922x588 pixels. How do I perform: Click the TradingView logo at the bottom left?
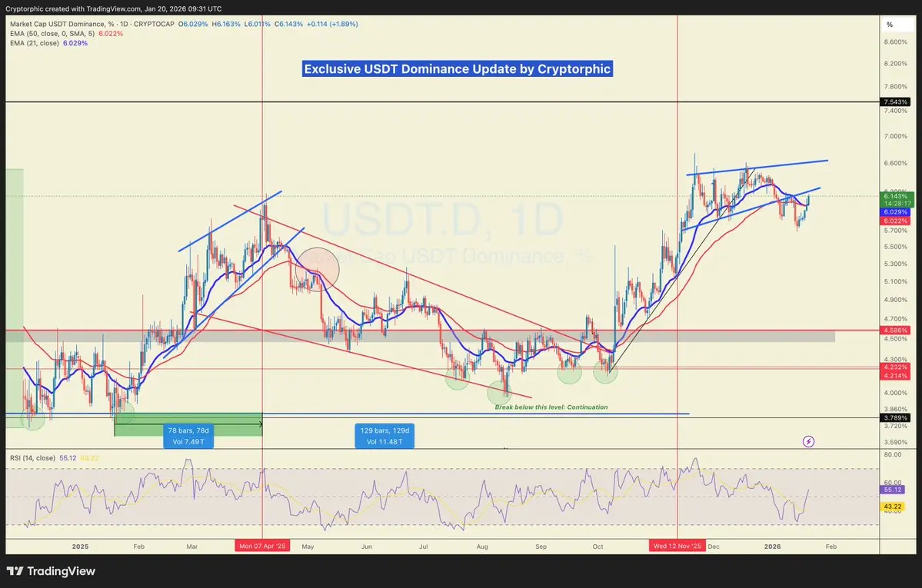point(51,571)
